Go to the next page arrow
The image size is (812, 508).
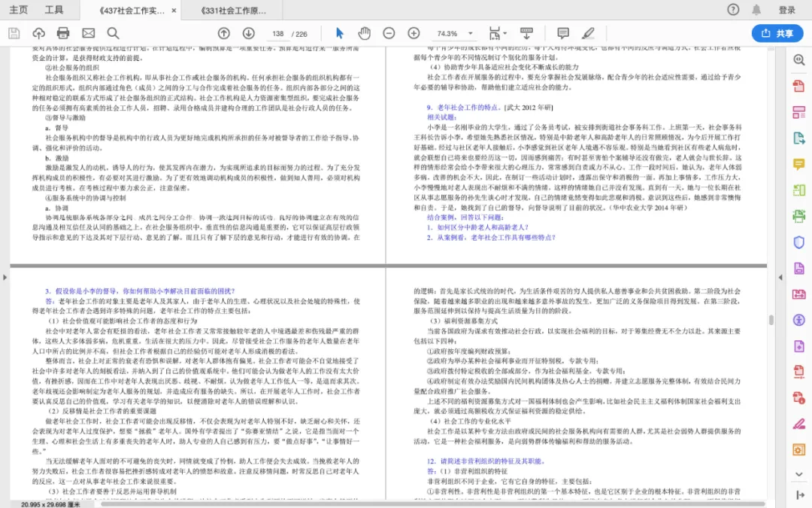(249, 33)
